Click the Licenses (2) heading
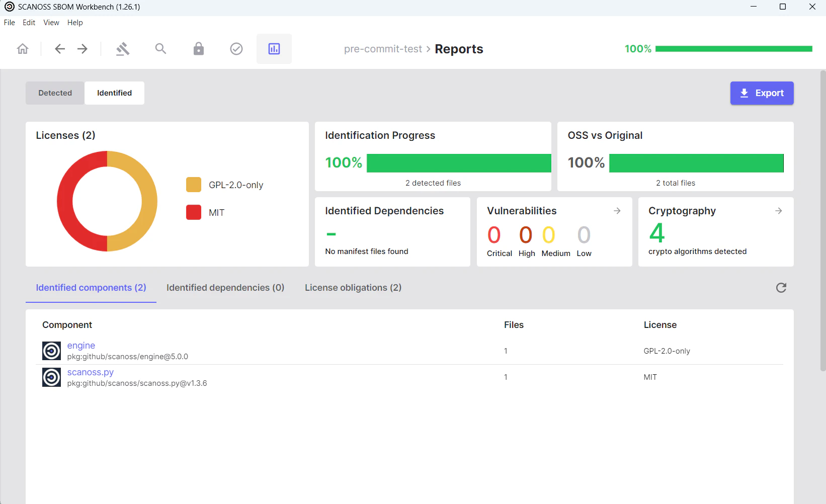 pyautogui.click(x=66, y=135)
